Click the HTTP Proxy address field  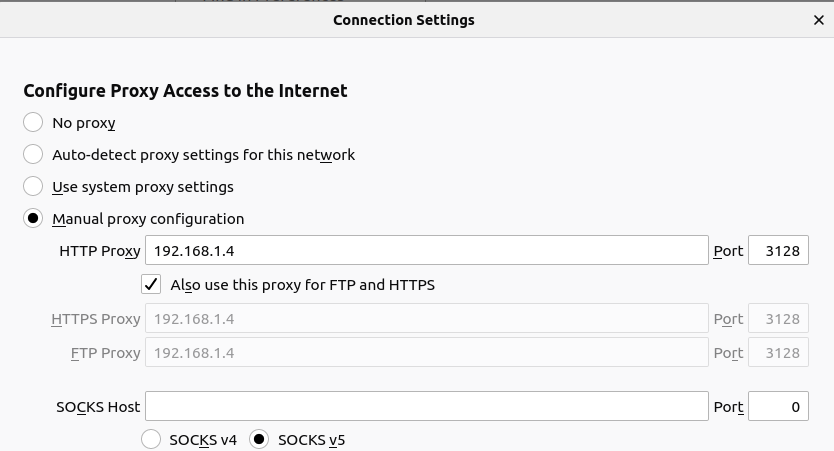pos(427,251)
